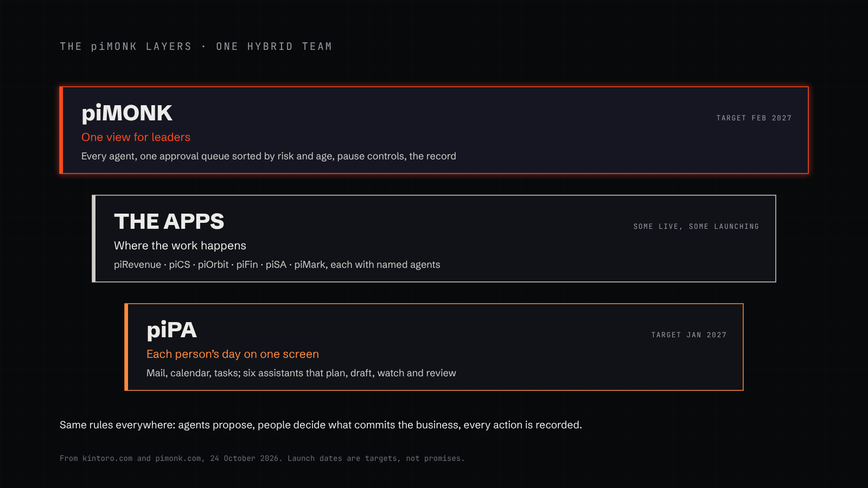The width and height of the screenshot is (868, 488).
Task: Select "Where the work happens" text
Action: (x=180, y=246)
